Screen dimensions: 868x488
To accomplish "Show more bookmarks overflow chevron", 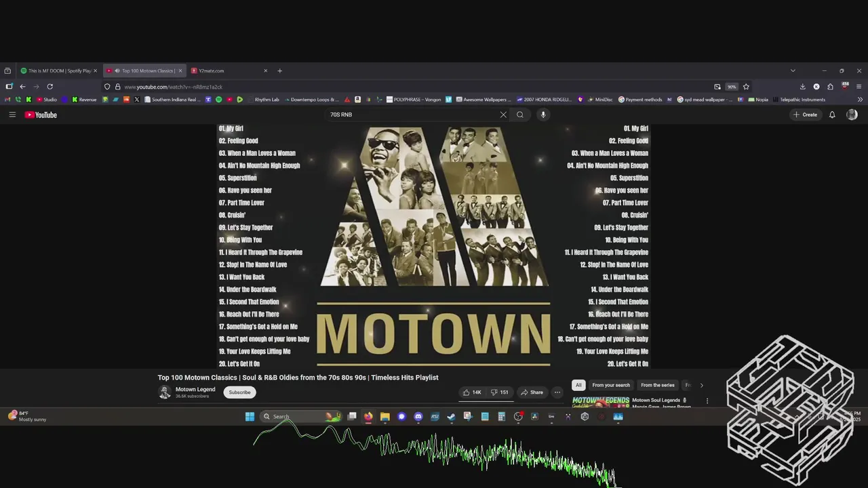I will point(860,100).
